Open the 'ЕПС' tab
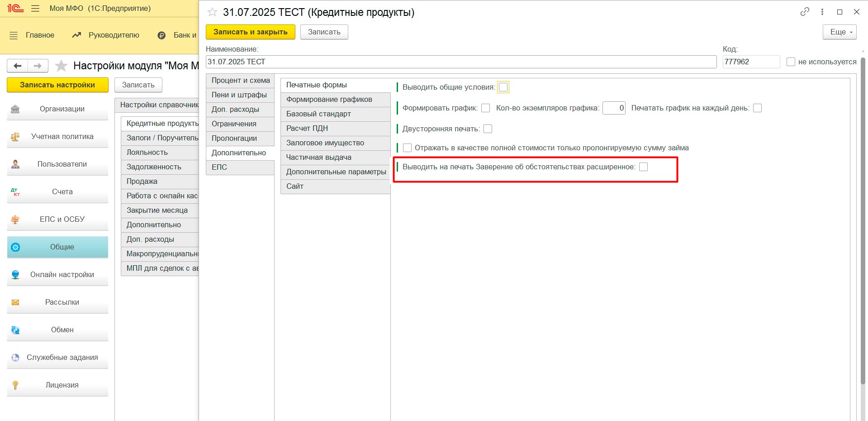This screenshot has height=421, width=868. coord(240,167)
